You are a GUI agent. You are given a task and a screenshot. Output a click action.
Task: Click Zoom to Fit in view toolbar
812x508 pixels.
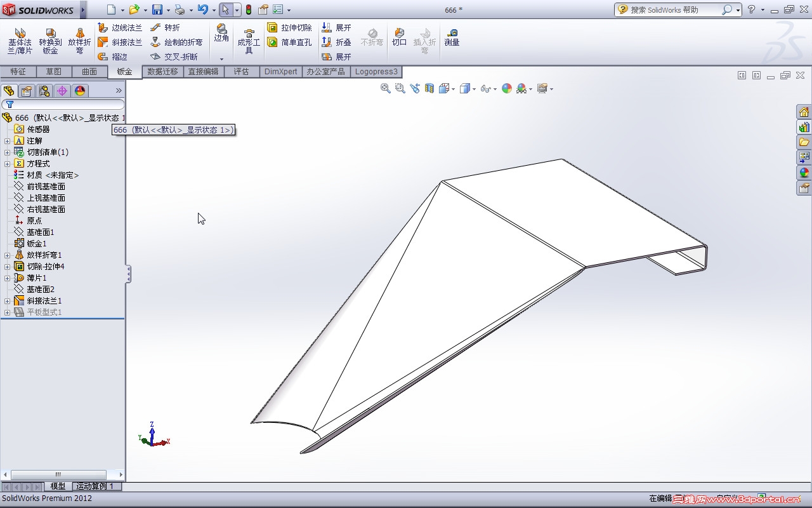[x=385, y=89]
